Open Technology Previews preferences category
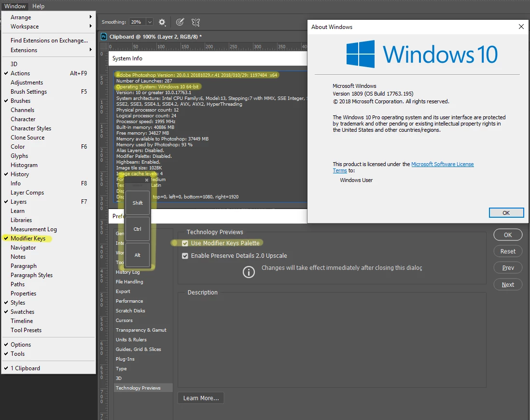The image size is (530, 420). [143, 388]
